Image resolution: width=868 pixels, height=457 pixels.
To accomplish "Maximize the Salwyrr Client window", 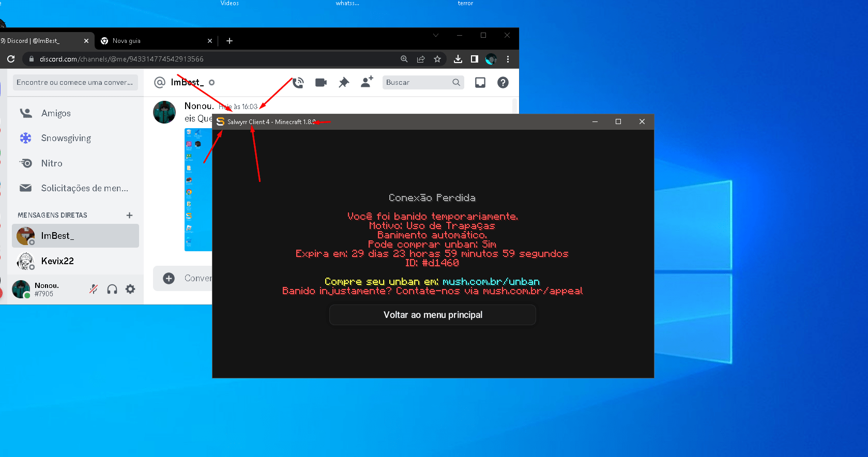I will pyautogui.click(x=618, y=121).
